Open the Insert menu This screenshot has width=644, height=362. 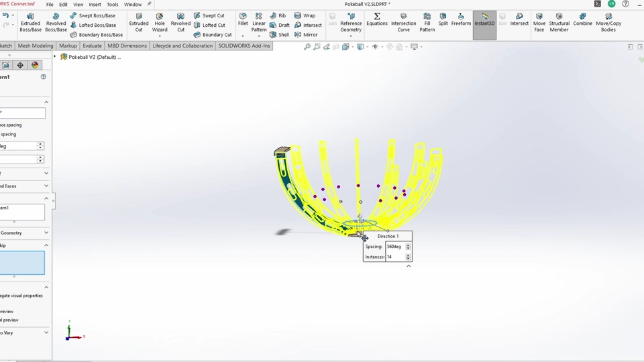click(95, 5)
